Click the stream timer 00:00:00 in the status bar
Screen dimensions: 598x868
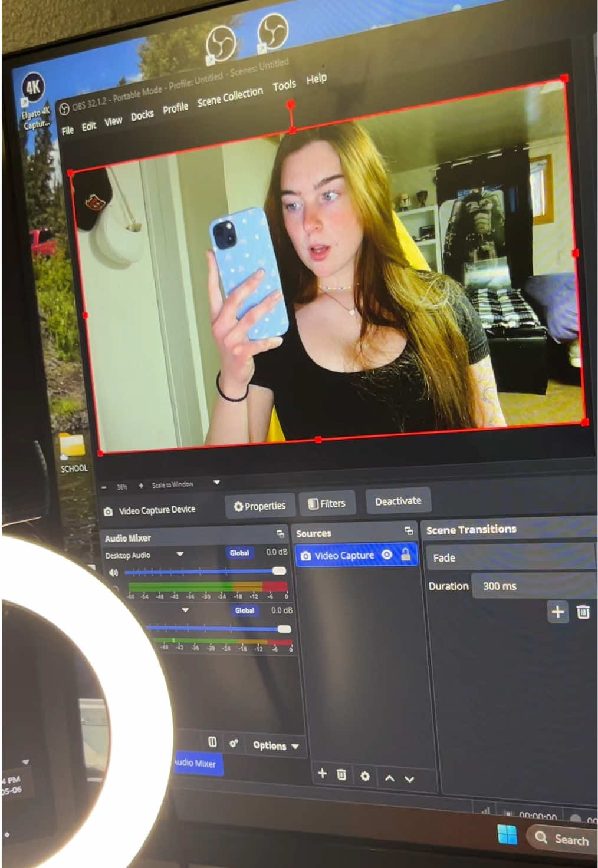pos(537,816)
